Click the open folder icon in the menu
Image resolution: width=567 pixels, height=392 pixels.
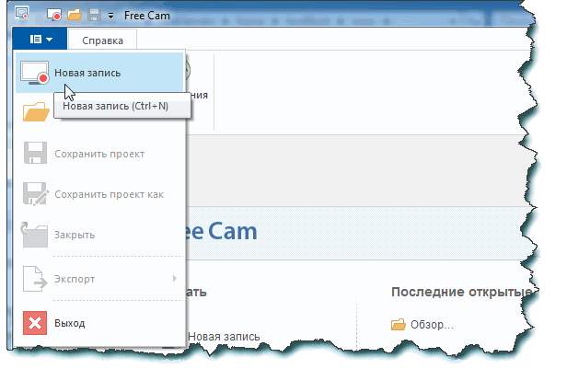click(36, 111)
